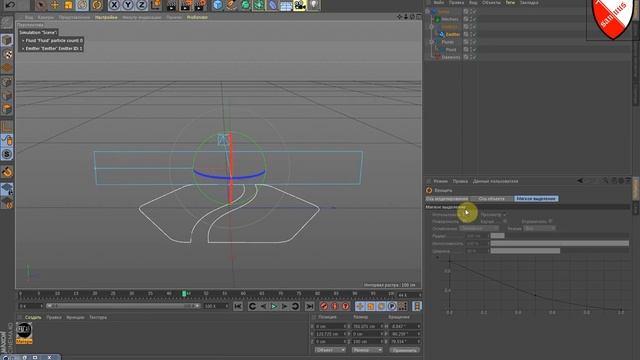The height and width of the screenshot is (360, 640).
Task: Collapse the Fluids group expander
Action: [x=431, y=42]
